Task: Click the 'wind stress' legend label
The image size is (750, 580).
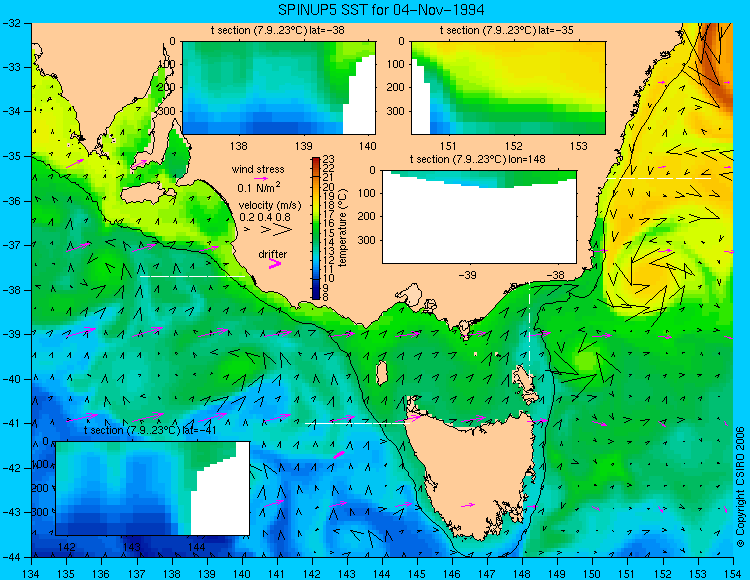Action: tap(258, 169)
